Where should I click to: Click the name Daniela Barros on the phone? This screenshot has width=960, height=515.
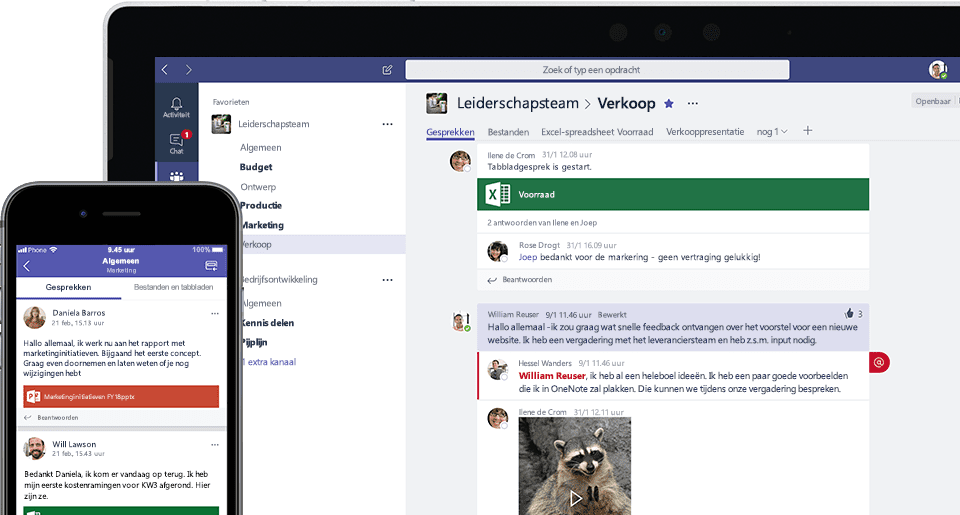click(x=78, y=313)
